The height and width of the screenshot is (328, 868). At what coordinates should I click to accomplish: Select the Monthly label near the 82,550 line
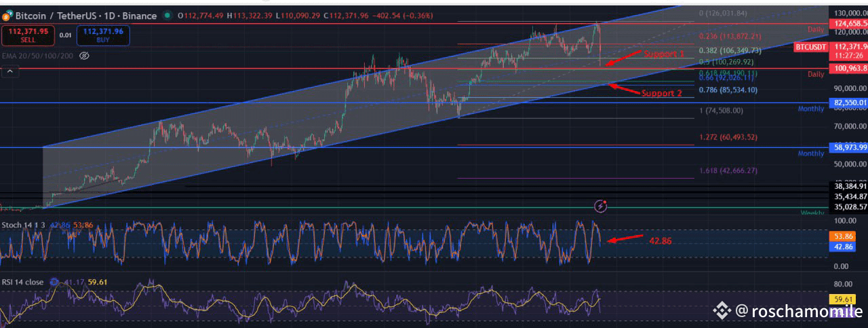tap(811, 109)
